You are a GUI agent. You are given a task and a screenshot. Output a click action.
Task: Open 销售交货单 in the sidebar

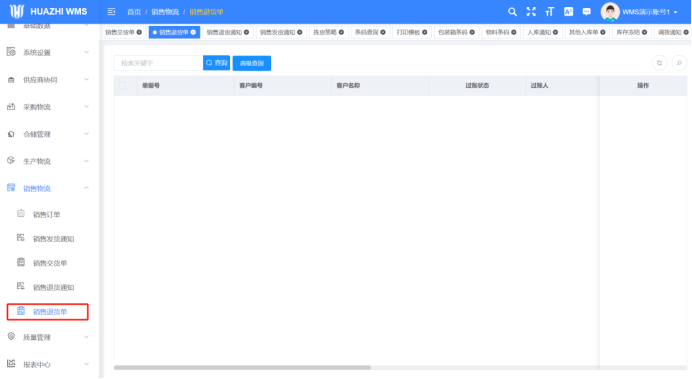pyautogui.click(x=50, y=263)
